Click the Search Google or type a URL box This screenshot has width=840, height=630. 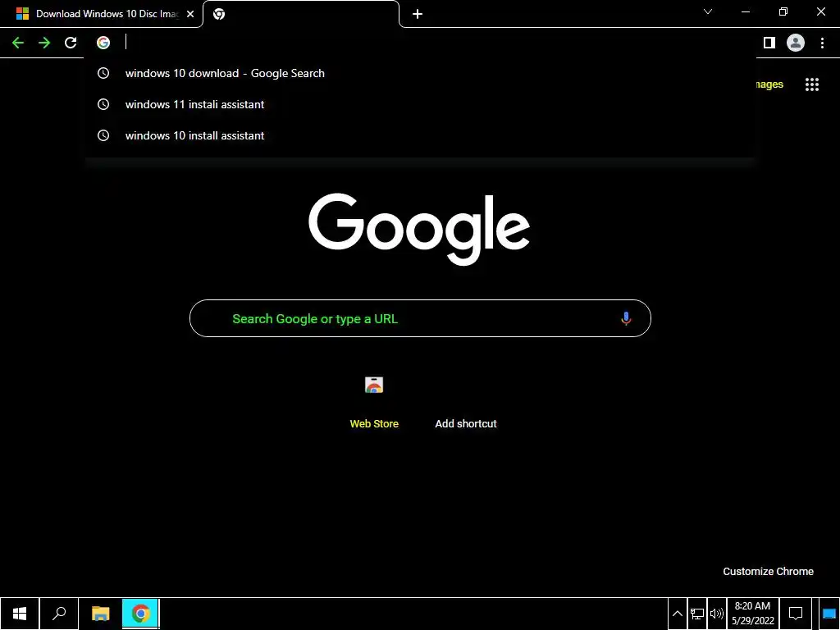point(421,318)
